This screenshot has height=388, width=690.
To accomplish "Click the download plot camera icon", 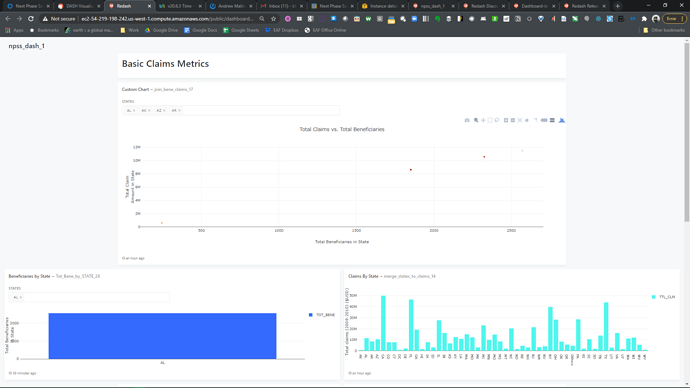I will pos(467,120).
